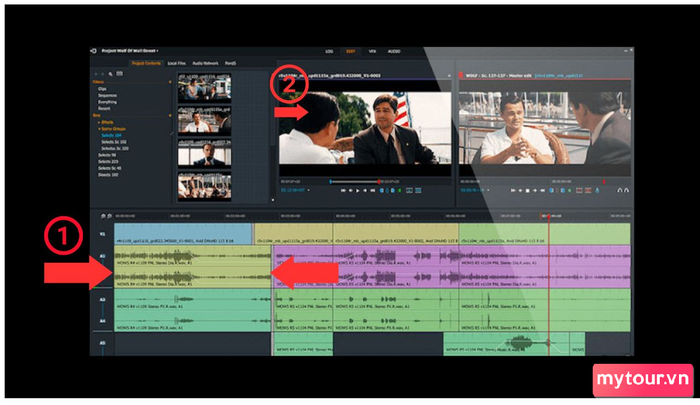This screenshot has width=700, height=405.
Task: Click red delete icon in sequence viewer
Action: 579,191
